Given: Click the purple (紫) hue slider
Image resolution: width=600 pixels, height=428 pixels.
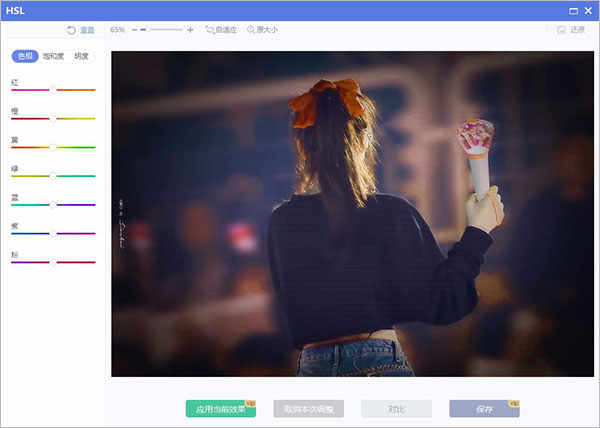Looking at the screenshot, I should (x=53, y=233).
